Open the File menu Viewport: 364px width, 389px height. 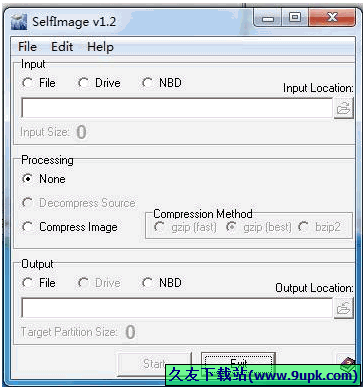[27, 47]
